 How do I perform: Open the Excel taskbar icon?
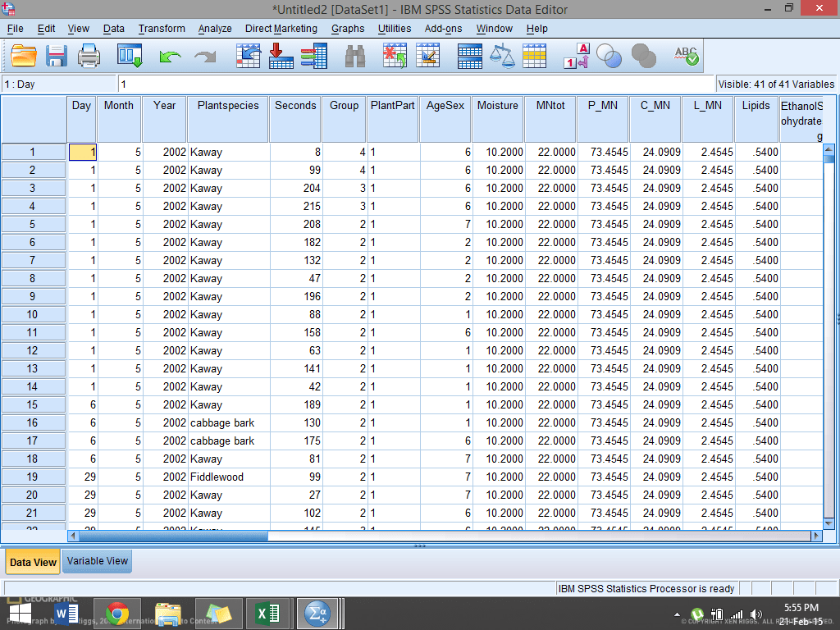tap(268, 613)
